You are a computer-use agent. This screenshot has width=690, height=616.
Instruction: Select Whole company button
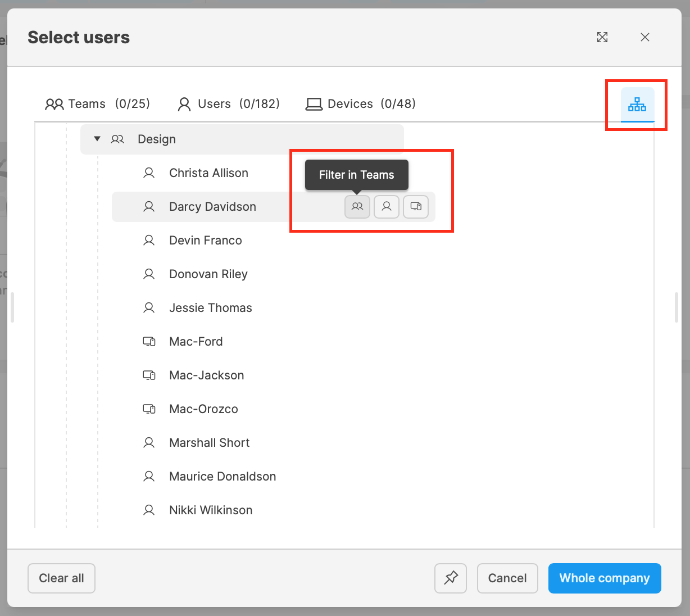pyautogui.click(x=604, y=578)
